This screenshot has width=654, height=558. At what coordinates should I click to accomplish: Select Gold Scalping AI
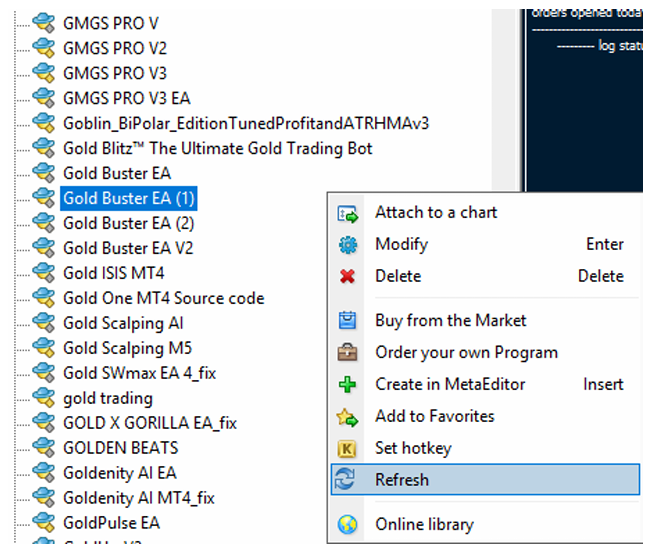coord(123,324)
